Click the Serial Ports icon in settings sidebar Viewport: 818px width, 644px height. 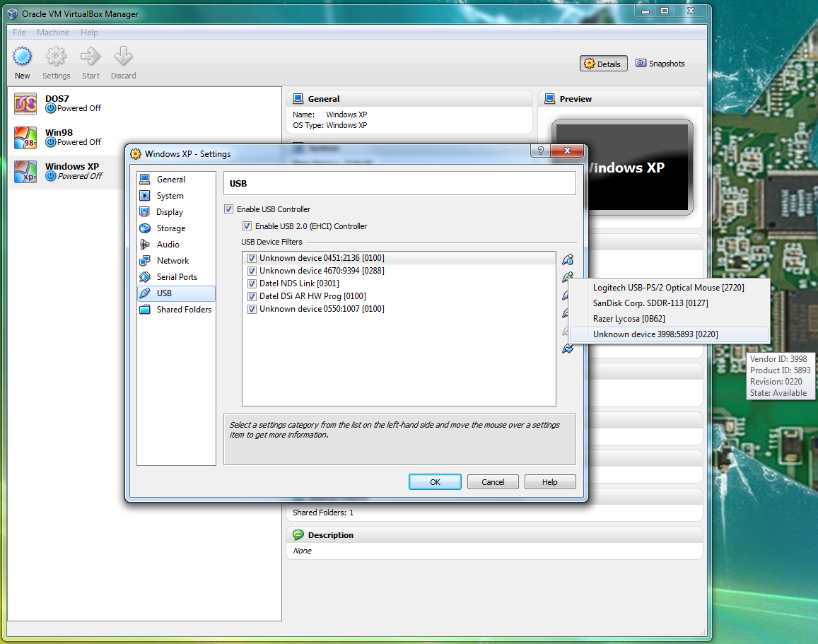point(145,276)
